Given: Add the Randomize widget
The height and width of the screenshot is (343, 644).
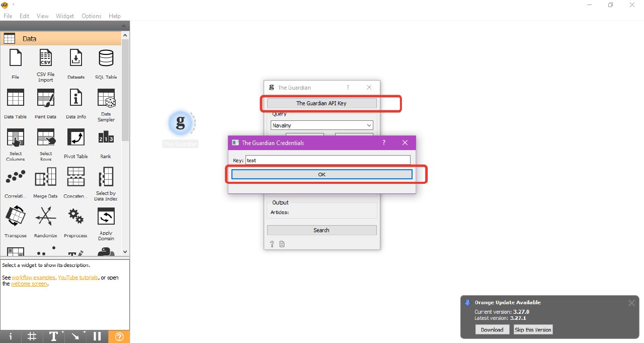Looking at the screenshot, I should (x=46, y=217).
